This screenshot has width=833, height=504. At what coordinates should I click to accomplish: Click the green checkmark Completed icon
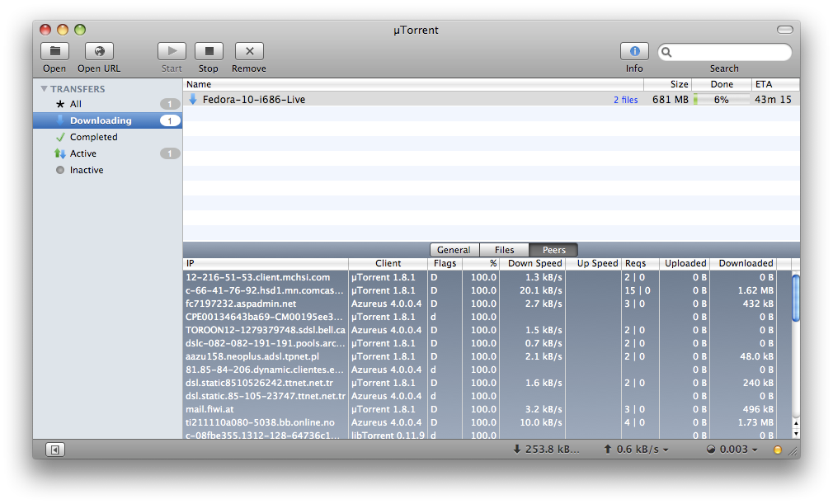tap(60, 137)
